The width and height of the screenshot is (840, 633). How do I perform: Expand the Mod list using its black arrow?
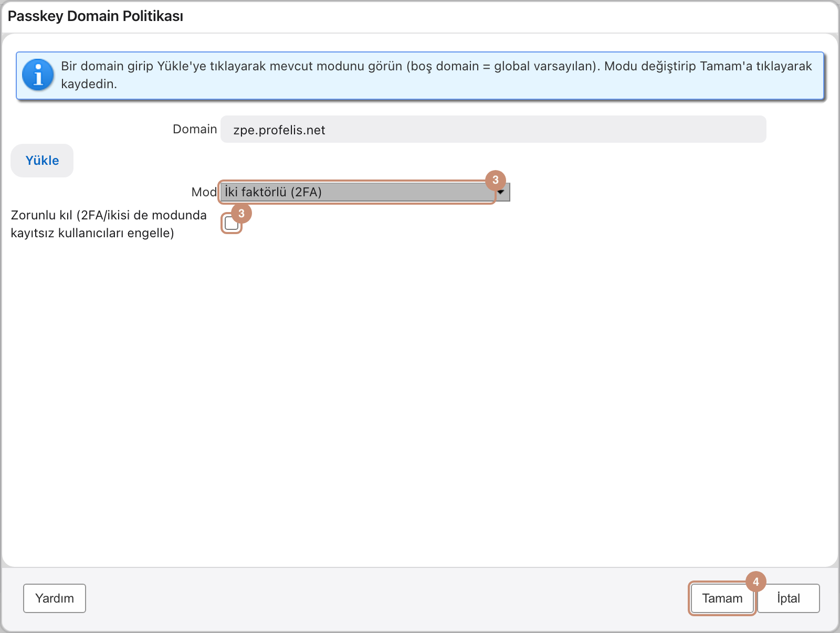coord(501,192)
